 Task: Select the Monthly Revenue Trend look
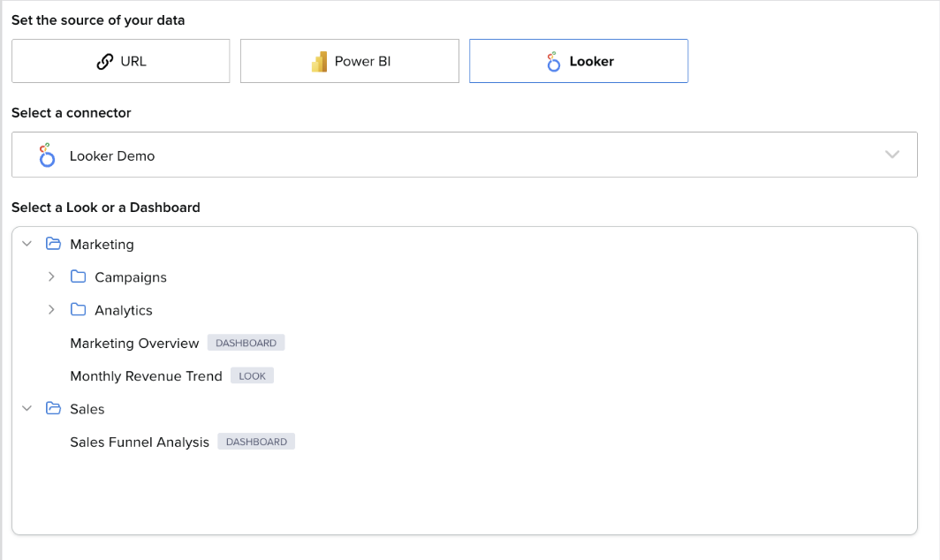click(x=146, y=376)
